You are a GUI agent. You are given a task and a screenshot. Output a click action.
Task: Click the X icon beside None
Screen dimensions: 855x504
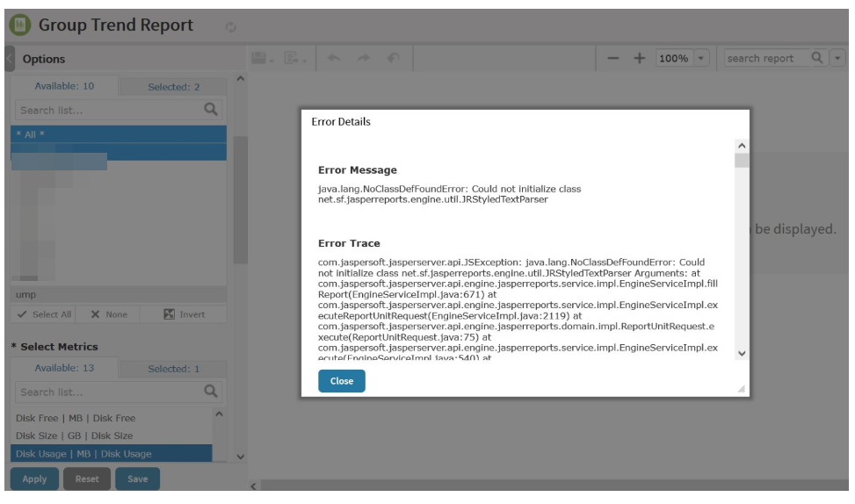click(95, 314)
